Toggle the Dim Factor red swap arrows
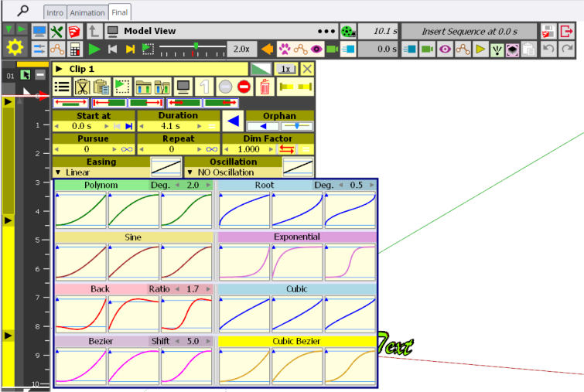The height and width of the screenshot is (392, 584). point(287,148)
